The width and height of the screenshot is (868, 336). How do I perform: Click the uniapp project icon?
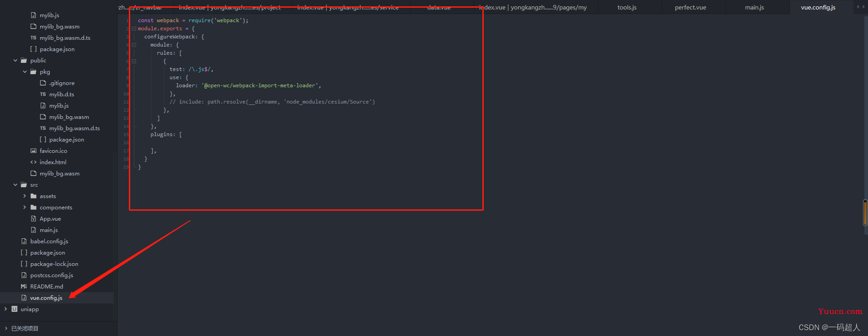(14, 309)
